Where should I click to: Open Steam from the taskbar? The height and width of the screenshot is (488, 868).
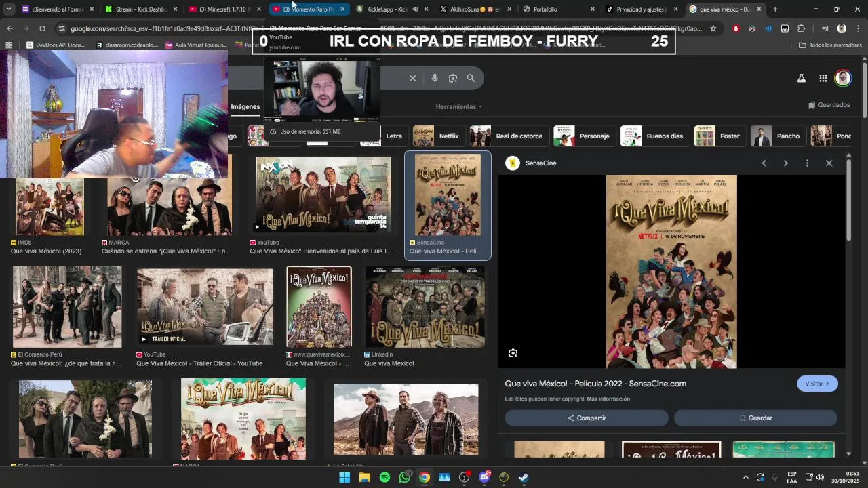(524, 477)
